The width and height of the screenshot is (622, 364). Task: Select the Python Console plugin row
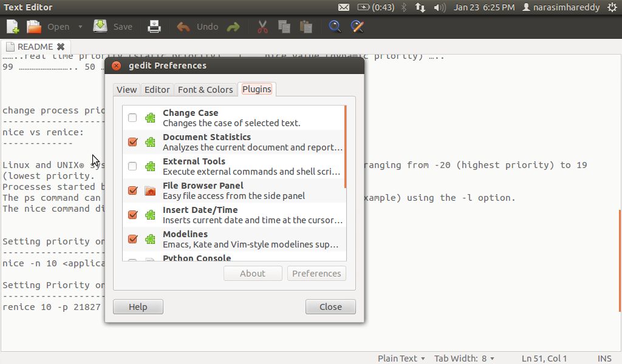coord(234,257)
